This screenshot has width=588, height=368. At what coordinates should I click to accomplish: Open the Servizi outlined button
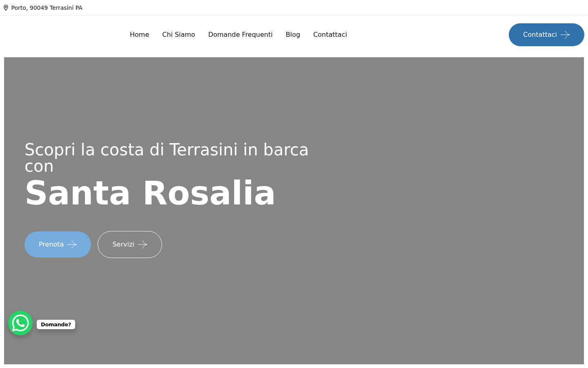pos(130,245)
